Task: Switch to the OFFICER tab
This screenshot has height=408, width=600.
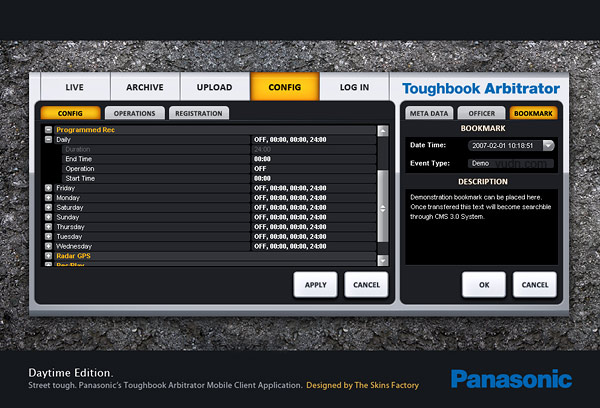Action: click(481, 113)
